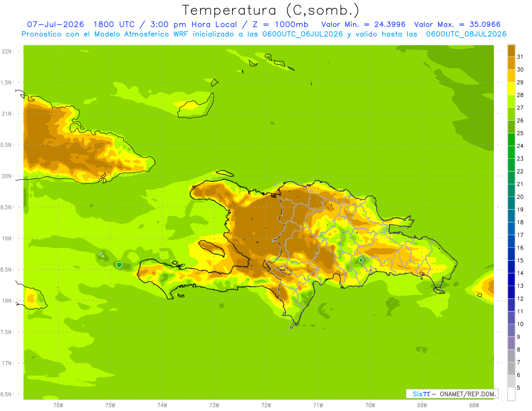532x411 pixels.
Task: Click the colorbar label "25"
Action: pyautogui.click(x=520, y=133)
